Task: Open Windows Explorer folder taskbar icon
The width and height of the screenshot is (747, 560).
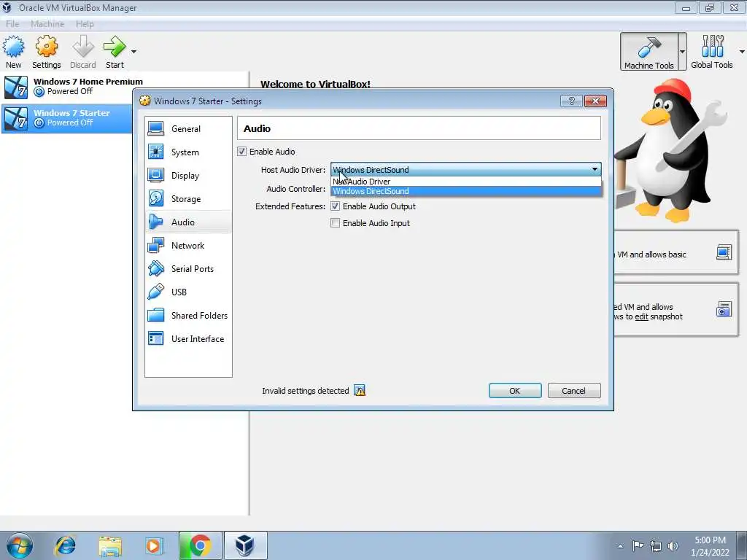Action: 110,545
